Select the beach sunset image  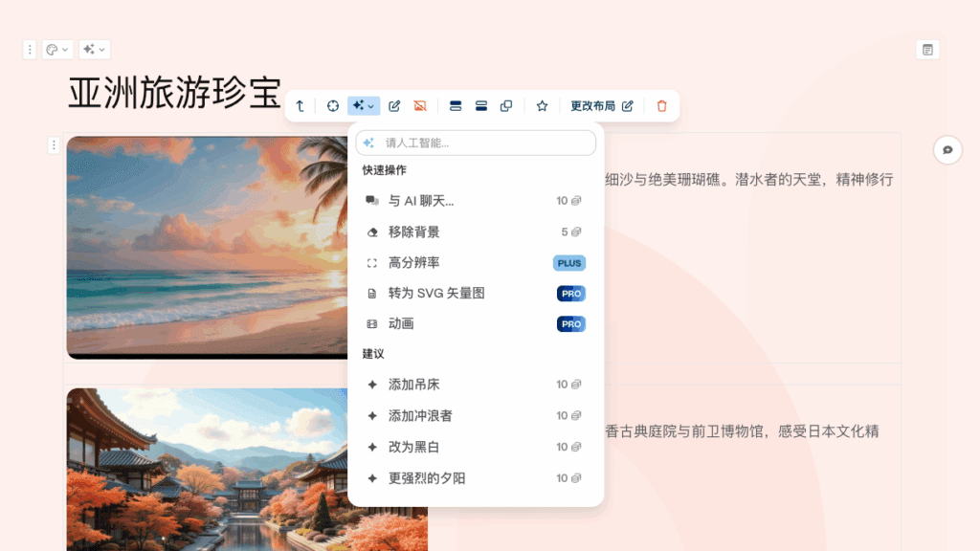click(207, 248)
